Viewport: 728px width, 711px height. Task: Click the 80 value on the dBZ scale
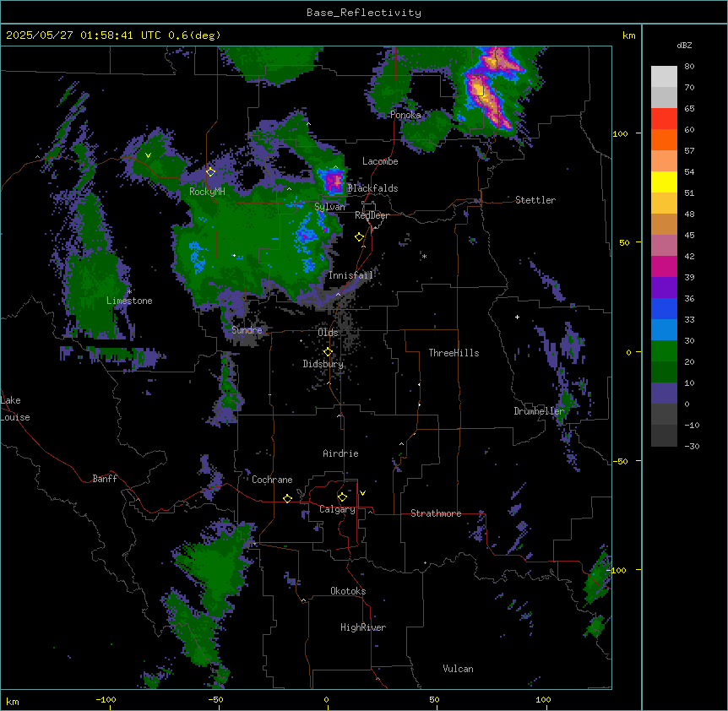tap(689, 67)
